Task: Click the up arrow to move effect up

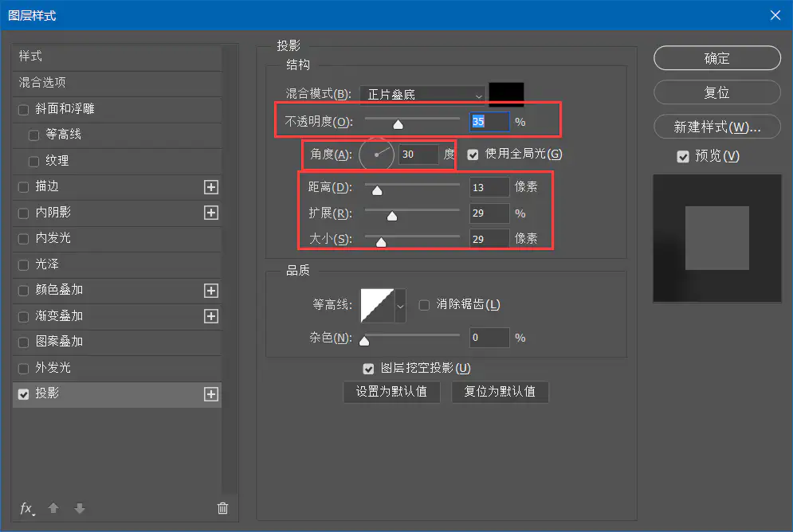Action: [53, 508]
